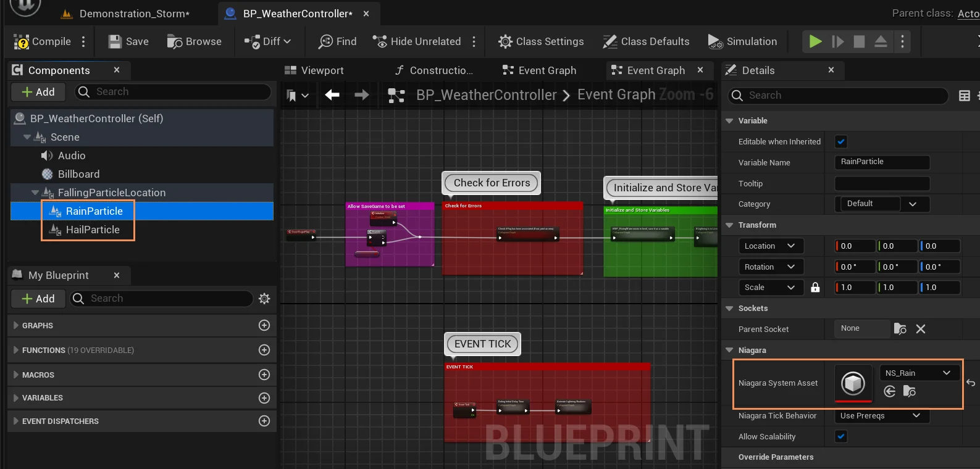Viewport: 980px width, 469px height.
Task: Open My Blueprint settings gear
Action: point(264,299)
